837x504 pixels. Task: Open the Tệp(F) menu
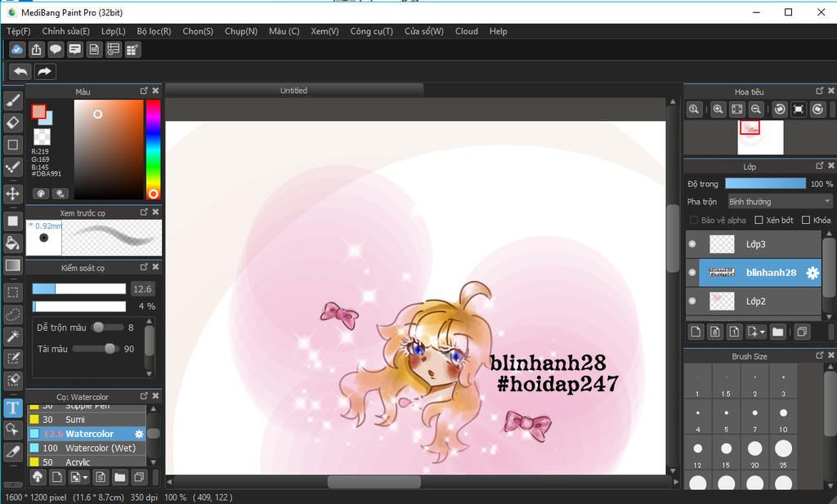click(x=19, y=32)
